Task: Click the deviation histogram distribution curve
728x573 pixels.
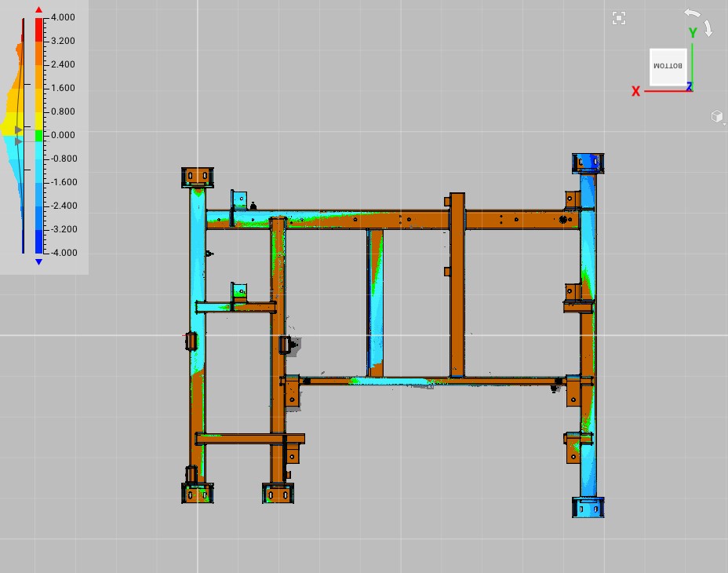Action: click(x=13, y=135)
